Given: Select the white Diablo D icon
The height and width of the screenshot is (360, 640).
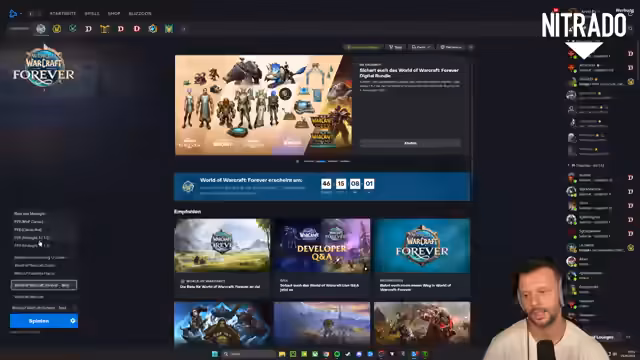Looking at the screenshot, I should point(89,29).
